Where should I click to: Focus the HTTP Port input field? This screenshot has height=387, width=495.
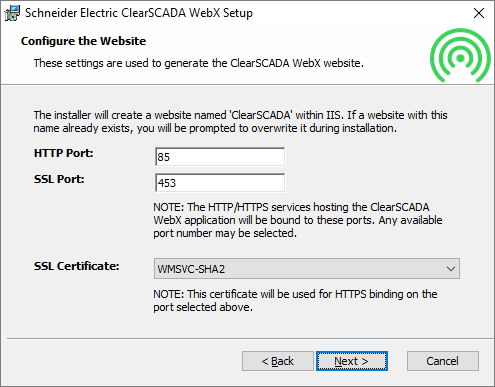coord(220,157)
